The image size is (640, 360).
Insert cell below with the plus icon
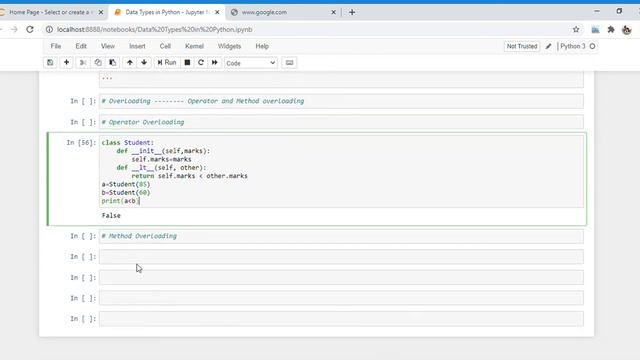click(x=66, y=63)
